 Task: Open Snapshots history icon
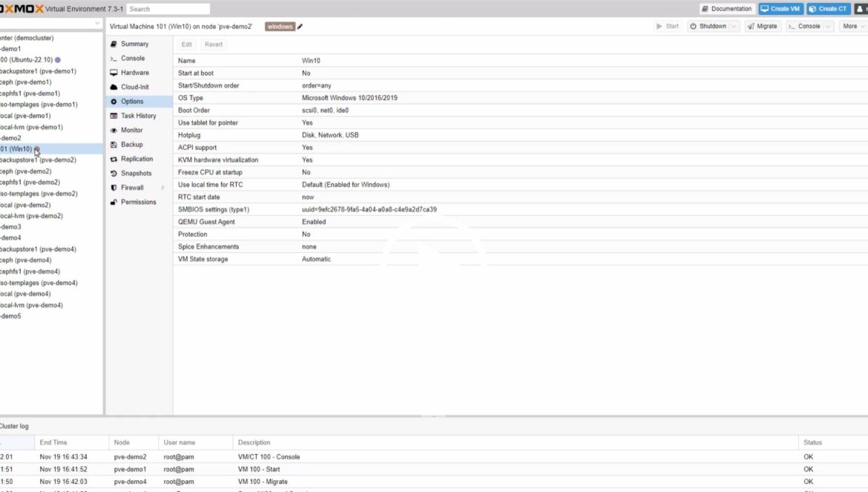(114, 173)
